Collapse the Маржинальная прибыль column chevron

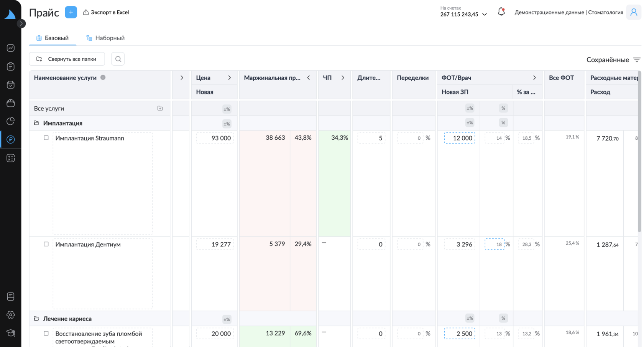(x=309, y=78)
